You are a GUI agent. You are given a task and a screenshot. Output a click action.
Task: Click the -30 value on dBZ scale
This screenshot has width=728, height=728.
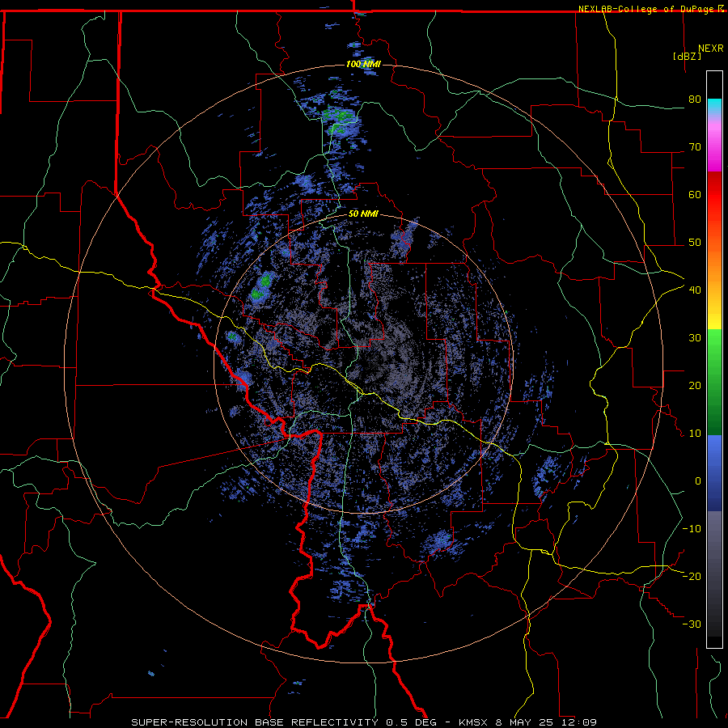click(692, 624)
